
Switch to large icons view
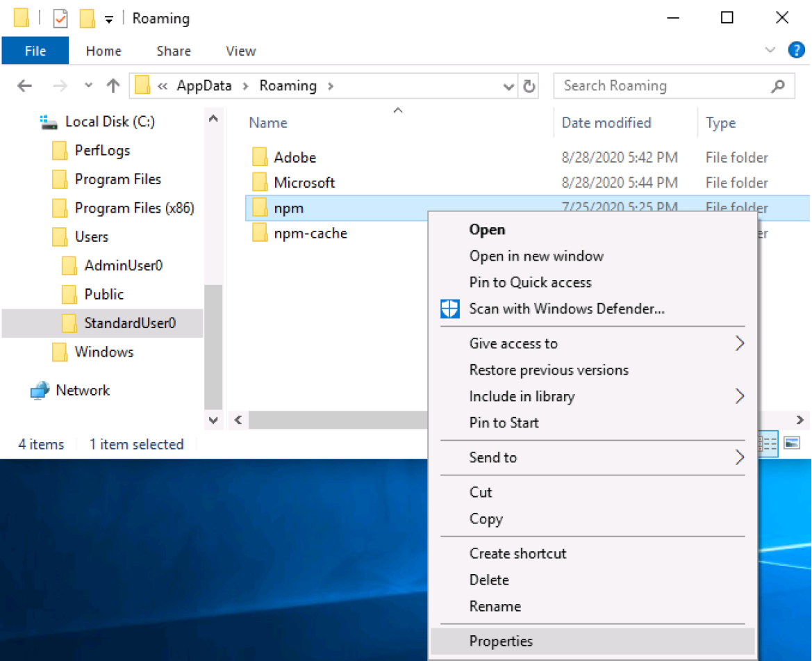(x=792, y=443)
